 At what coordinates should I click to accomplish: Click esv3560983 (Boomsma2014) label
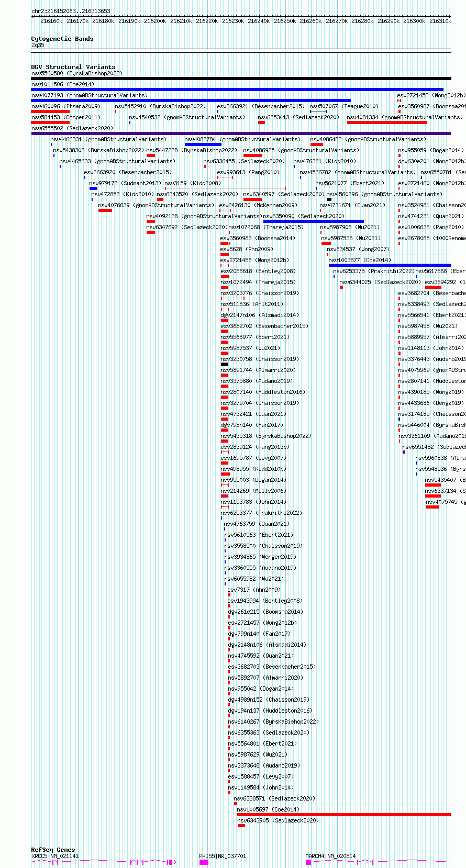tap(258, 239)
